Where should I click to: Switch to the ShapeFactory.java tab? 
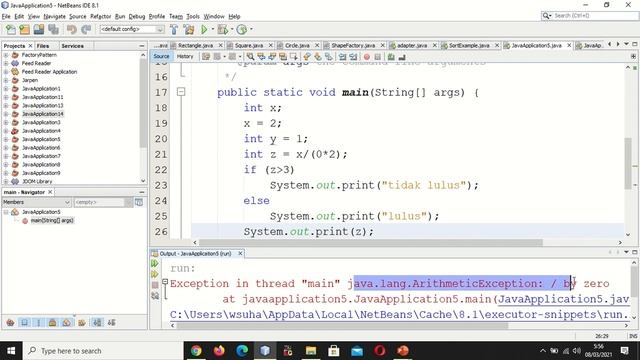pos(353,45)
